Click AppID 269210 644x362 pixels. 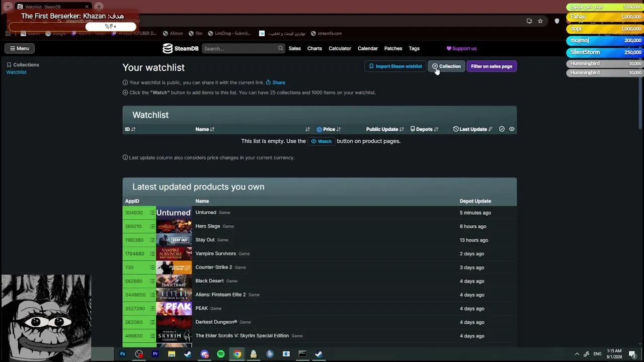click(x=134, y=226)
